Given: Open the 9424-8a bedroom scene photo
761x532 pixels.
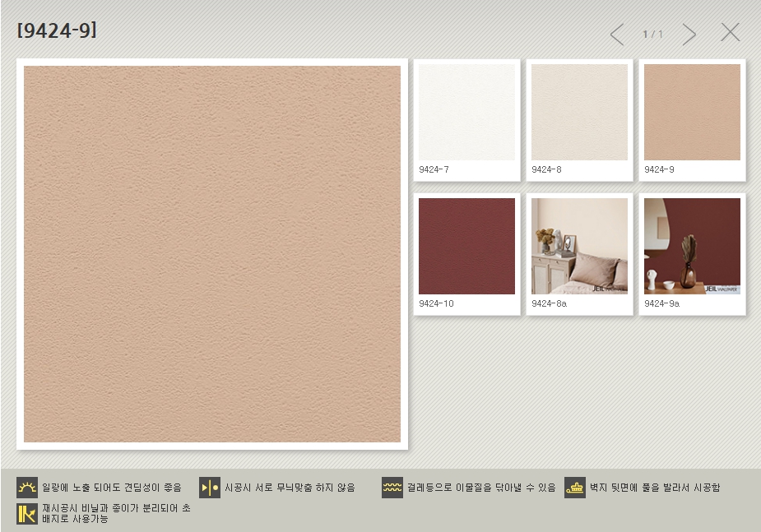Looking at the screenshot, I should pos(579,246).
